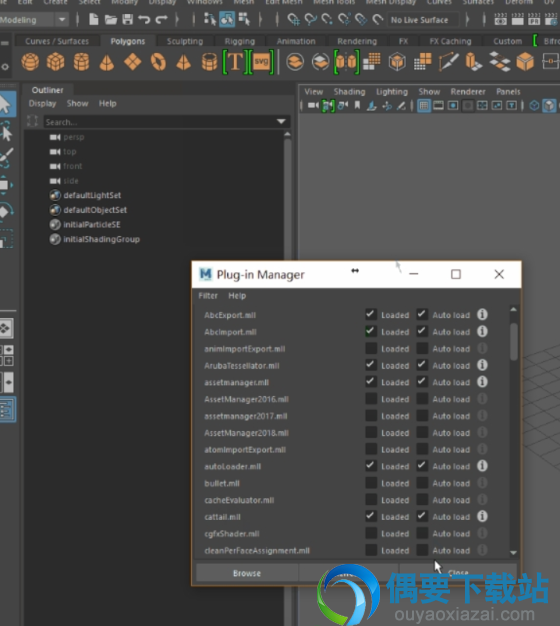The image size is (560, 626).
Task: Open the Plug-in Manager Help menu
Action: (x=237, y=295)
